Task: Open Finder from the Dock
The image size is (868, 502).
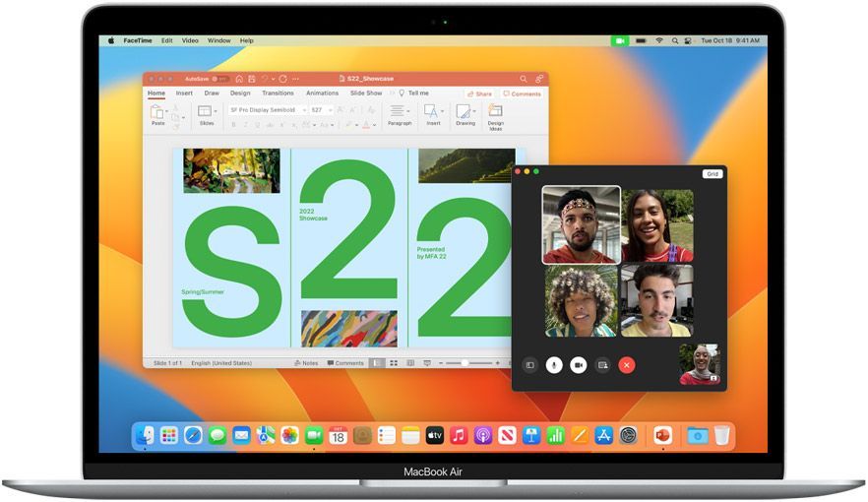Action: pos(145,436)
